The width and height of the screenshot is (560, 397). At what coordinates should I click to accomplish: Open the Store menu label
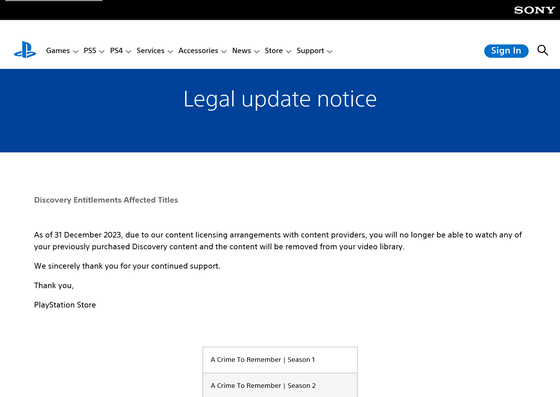coord(274,51)
